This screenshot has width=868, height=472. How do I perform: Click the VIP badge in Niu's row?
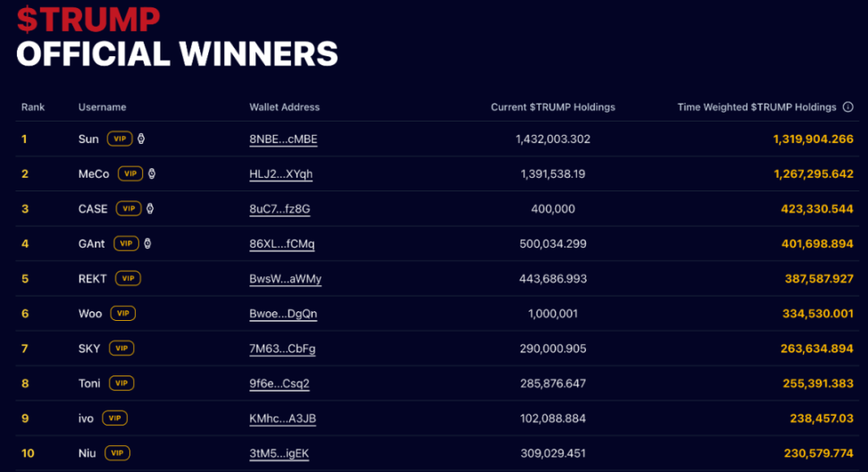point(117,453)
